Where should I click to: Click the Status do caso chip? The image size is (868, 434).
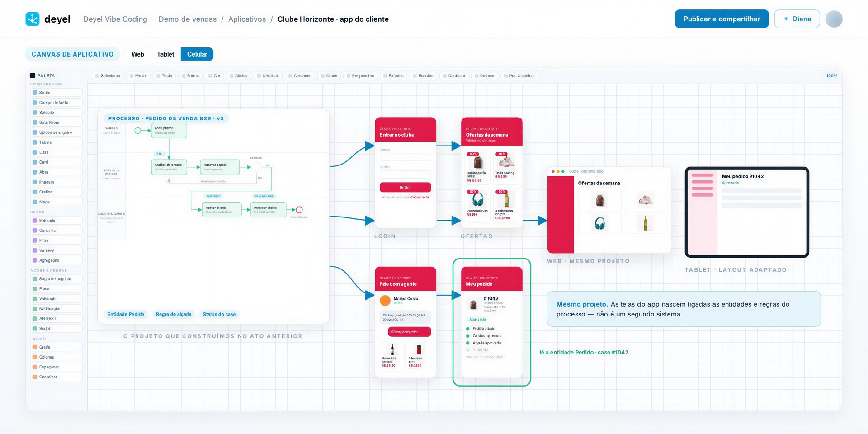click(x=219, y=314)
